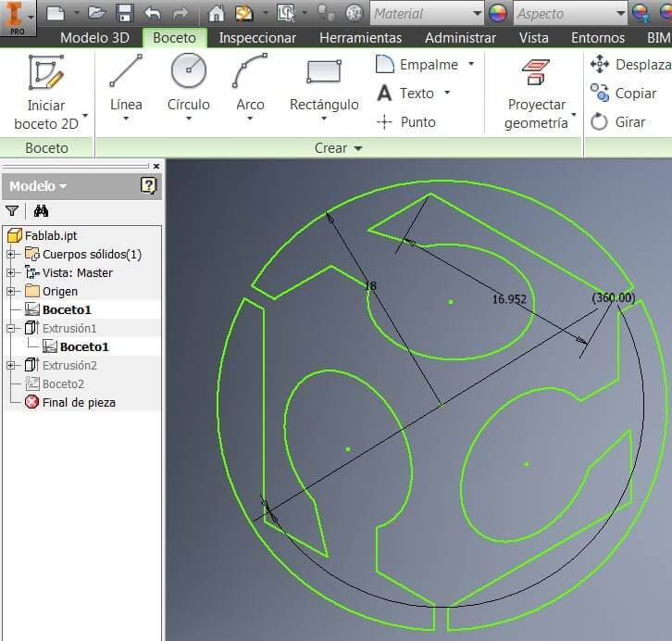Click the 18 dimension value

(x=370, y=285)
